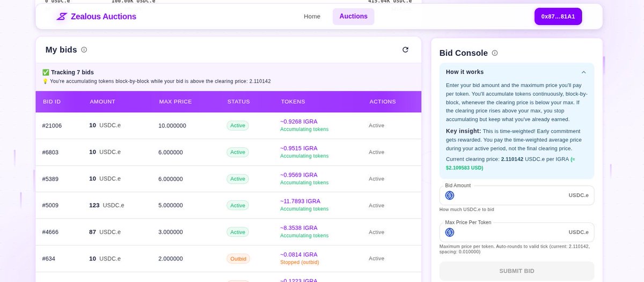Select bid ID #5389
The image size is (644, 282).
click(x=50, y=179)
